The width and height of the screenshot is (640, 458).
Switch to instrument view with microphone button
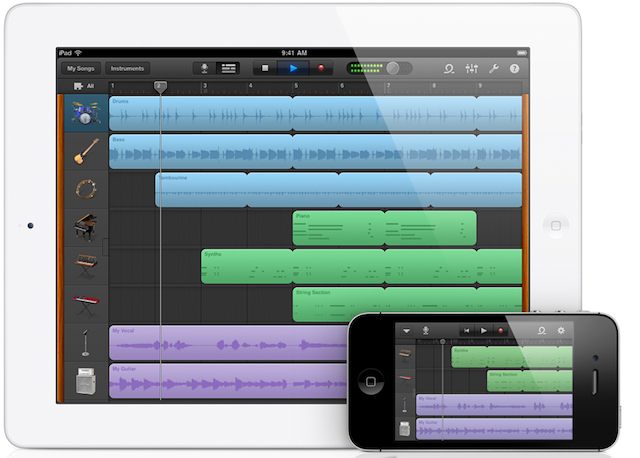click(x=205, y=69)
